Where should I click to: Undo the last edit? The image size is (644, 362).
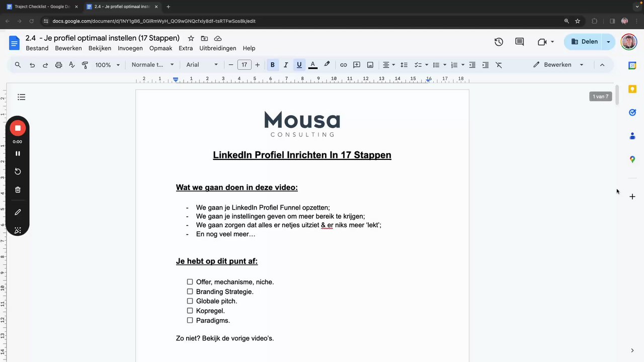coord(32,65)
